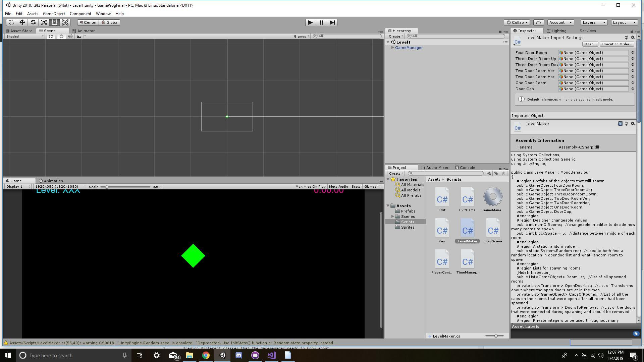
Task: Select the Hand tool in the toolbar
Action: point(11,22)
